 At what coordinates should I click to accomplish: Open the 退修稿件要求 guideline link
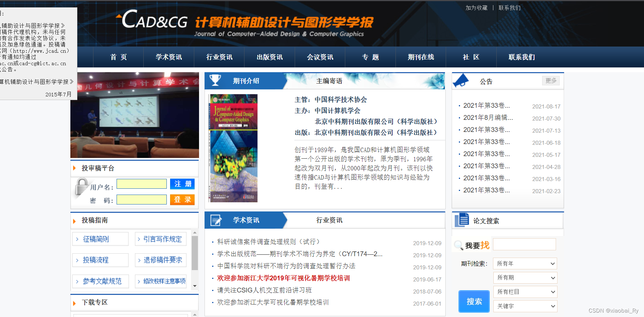(x=161, y=260)
